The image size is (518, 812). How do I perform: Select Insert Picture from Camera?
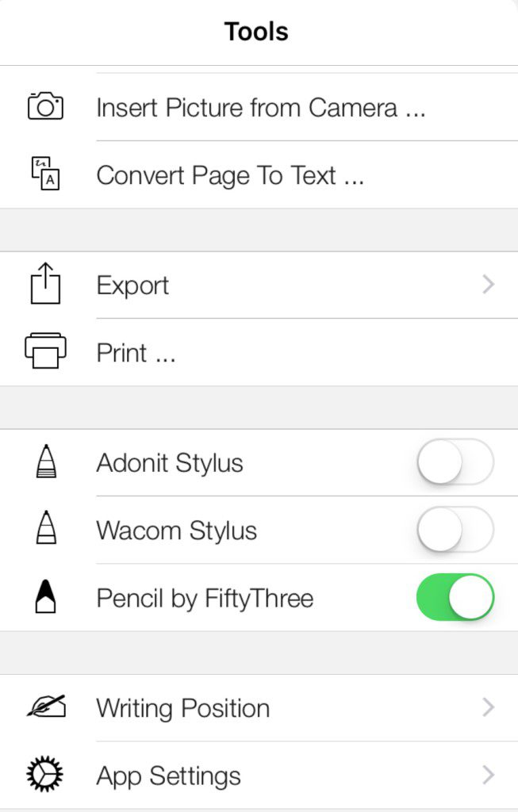(x=261, y=108)
